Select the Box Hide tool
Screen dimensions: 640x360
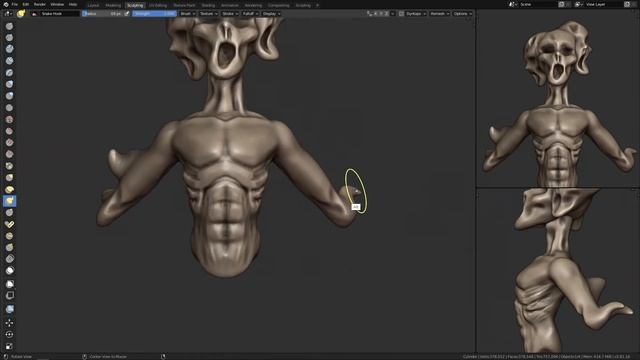[9, 295]
